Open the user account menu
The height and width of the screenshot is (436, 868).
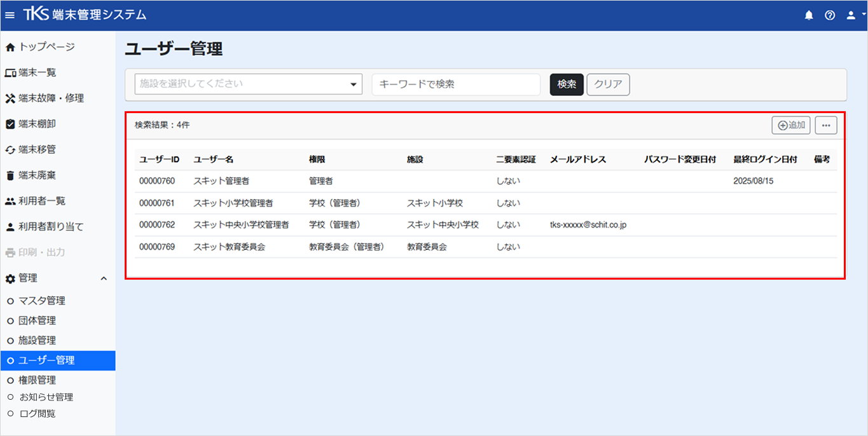click(x=853, y=15)
